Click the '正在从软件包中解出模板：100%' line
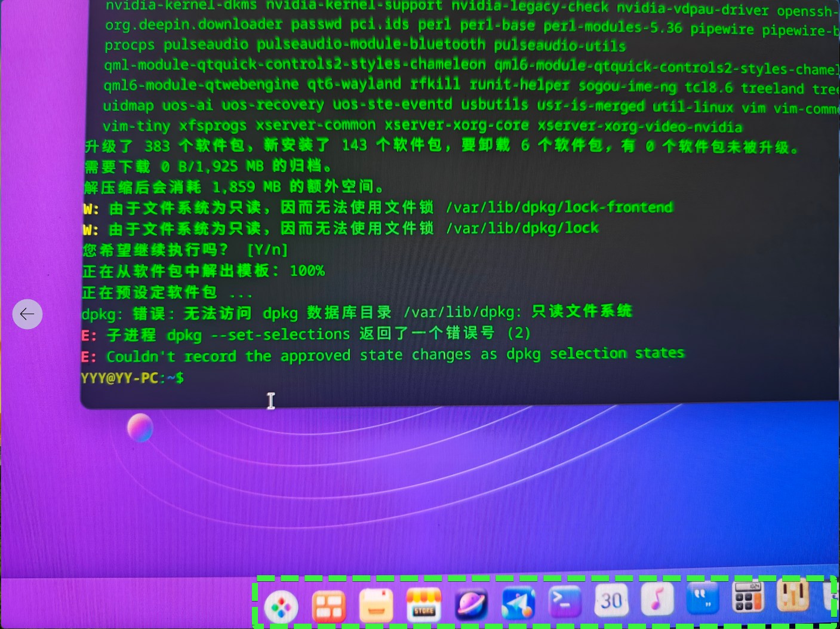Screen dimensions: 840x629 coord(204,271)
